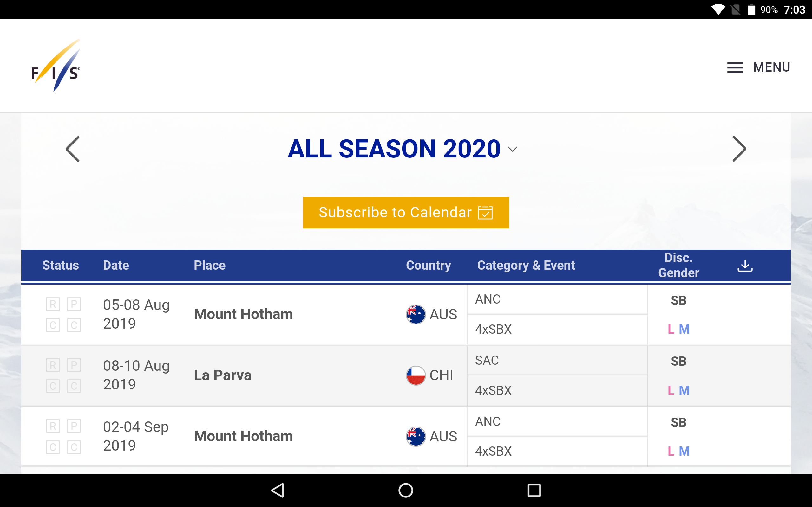Click the Subscribe to Calendar button
This screenshot has height=507, width=812.
click(406, 213)
